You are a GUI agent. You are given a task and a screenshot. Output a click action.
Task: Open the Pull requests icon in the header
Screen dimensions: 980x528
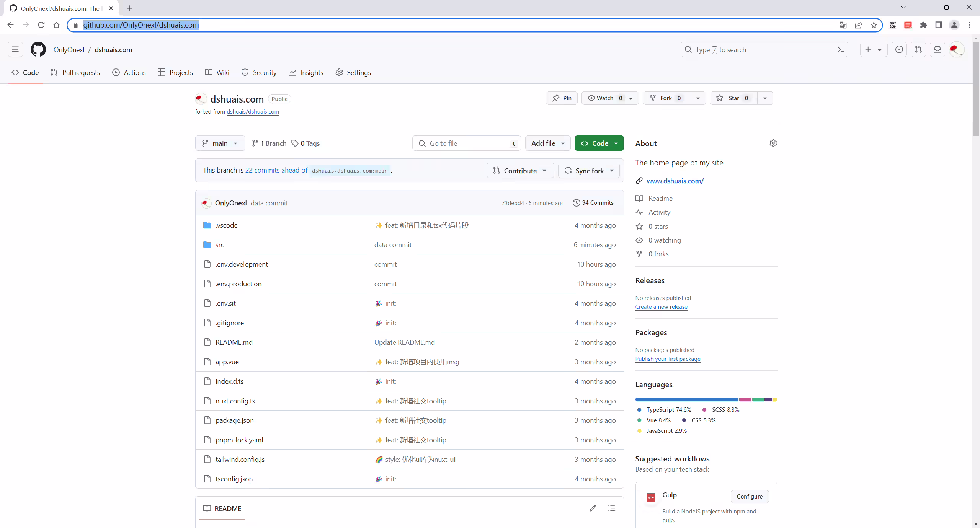pyautogui.click(x=918, y=49)
